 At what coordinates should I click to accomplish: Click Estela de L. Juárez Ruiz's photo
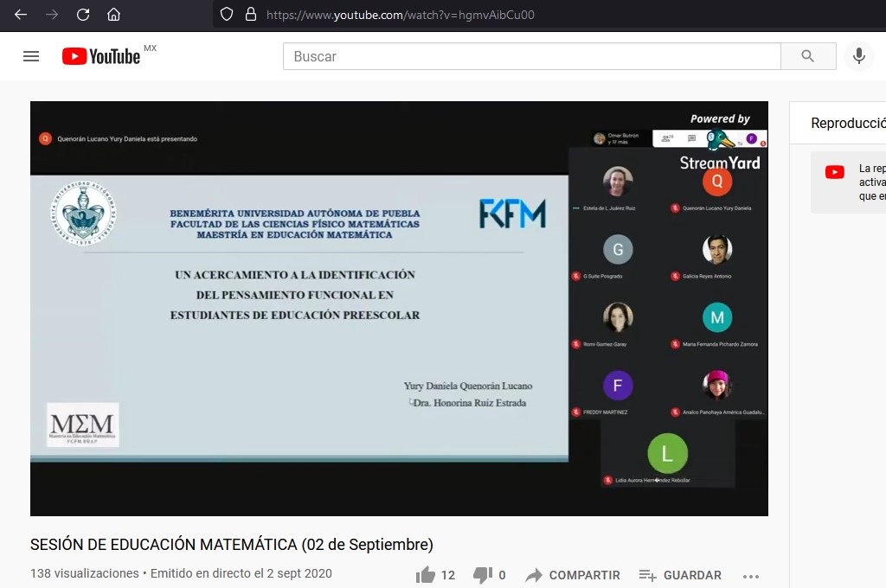pyautogui.click(x=618, y=182)
